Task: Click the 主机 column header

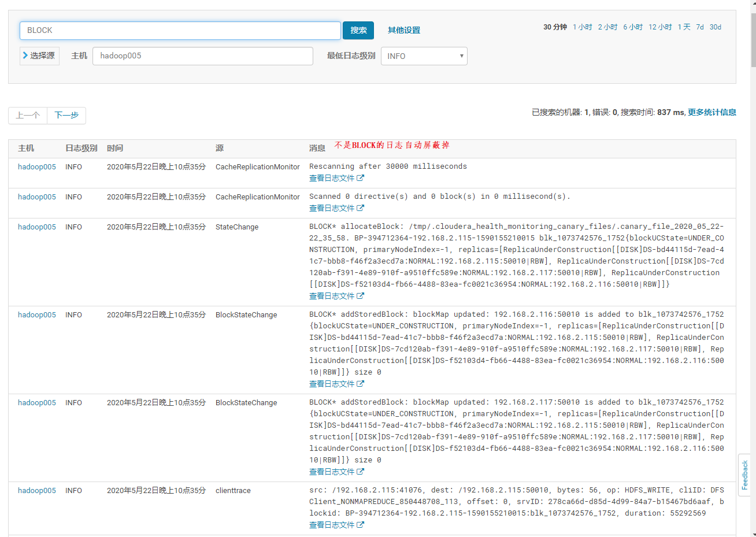Action: point(26,149)
